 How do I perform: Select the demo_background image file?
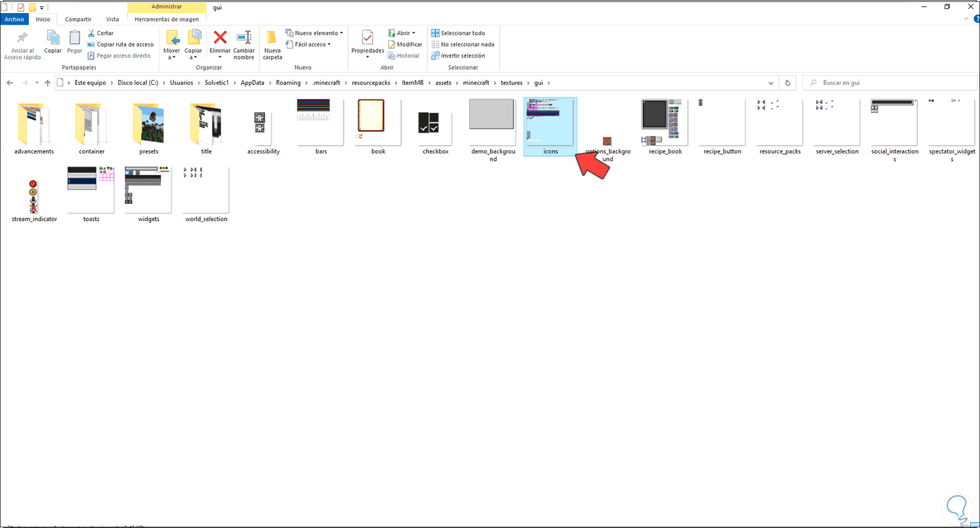[493, 131]
